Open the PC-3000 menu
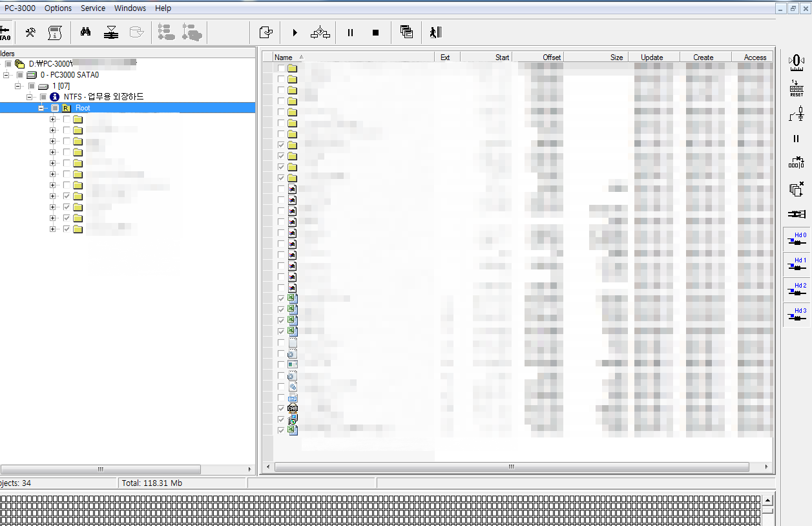Viewport: 812px width, 526px height. coord(19,8)
